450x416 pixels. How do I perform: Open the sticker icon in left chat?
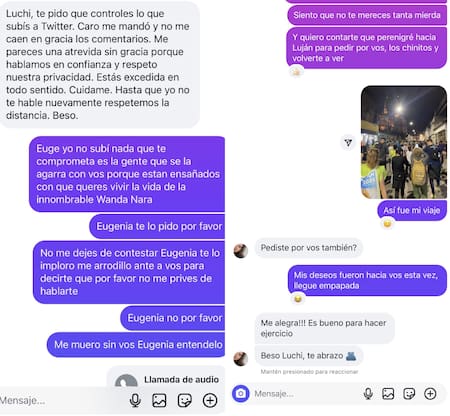185,400
